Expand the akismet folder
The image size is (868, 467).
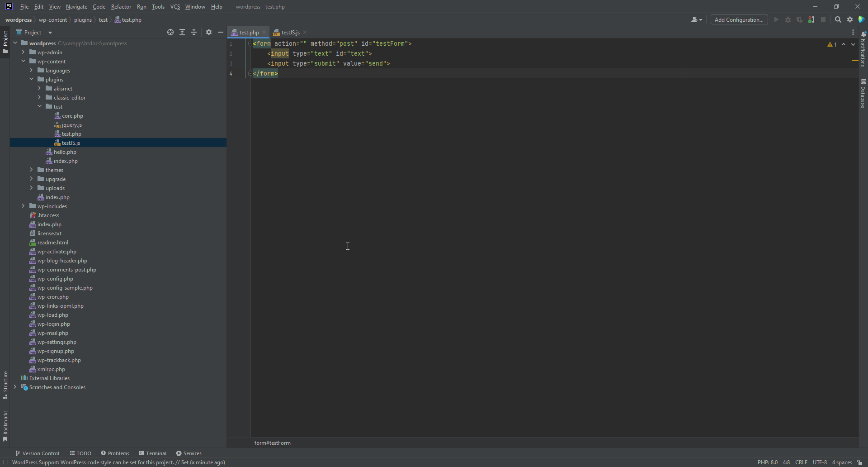[39, 88]
